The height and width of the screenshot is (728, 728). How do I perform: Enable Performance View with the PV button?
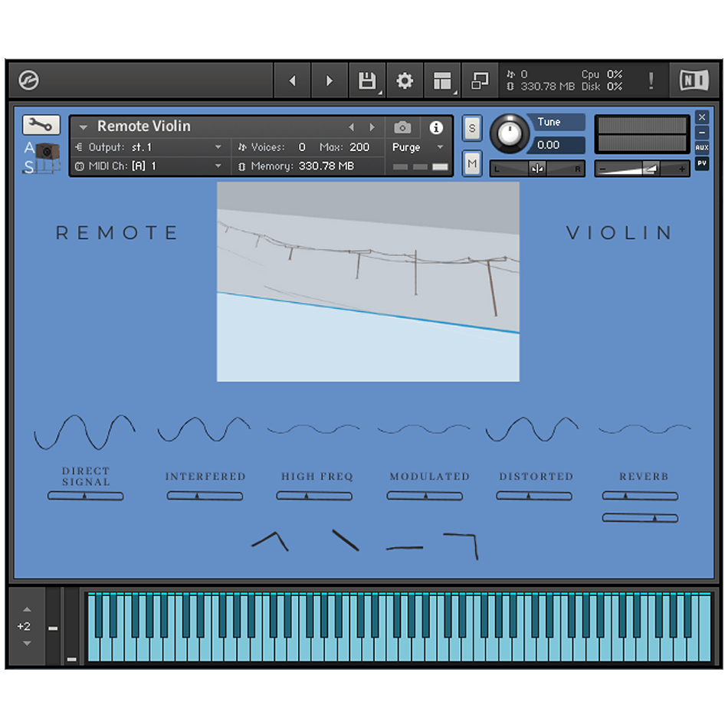coord(701,162)
